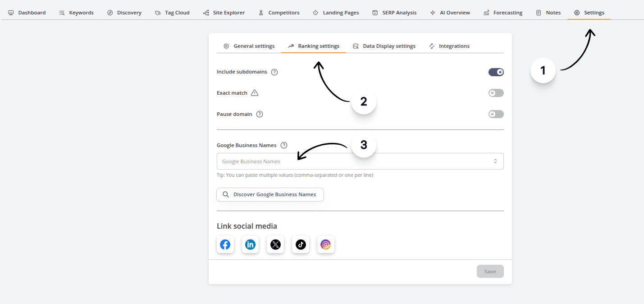This screenshot has width=644, height=304.
Task: Click the Keywords search-list icon
Action: (x=62, y=13)
